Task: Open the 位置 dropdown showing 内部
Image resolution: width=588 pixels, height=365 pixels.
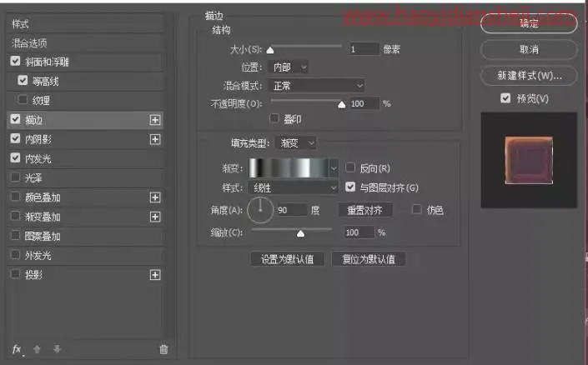Action: tap(289, 67)
